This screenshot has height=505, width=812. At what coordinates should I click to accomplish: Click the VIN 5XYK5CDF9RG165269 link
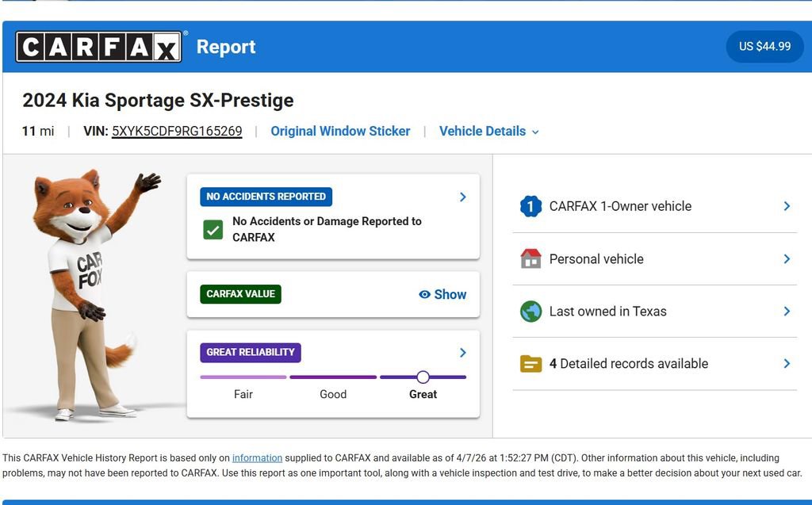pyautogui.click(x=177, y=131)
